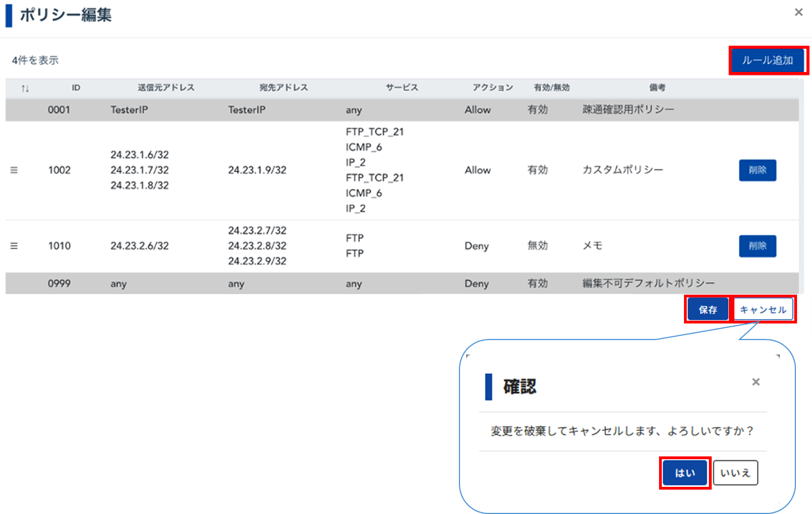Click the drag handle for rule 1002

[14, 170]
